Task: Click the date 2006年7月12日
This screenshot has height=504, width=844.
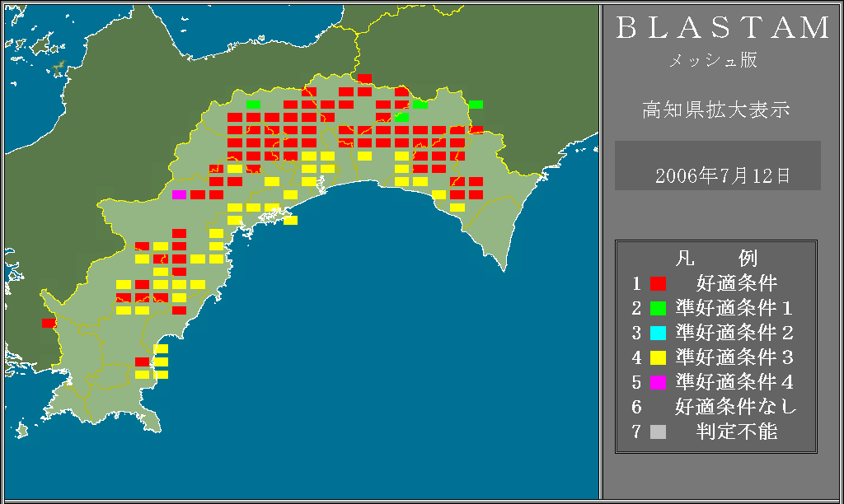Action: click(722, 176)
